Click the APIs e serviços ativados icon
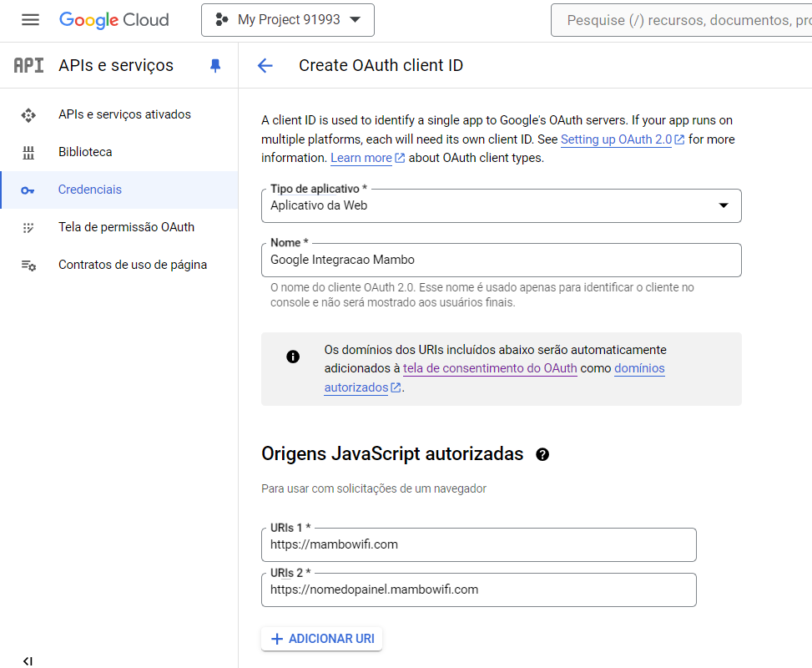812x668 pixels. click(28, 114)
